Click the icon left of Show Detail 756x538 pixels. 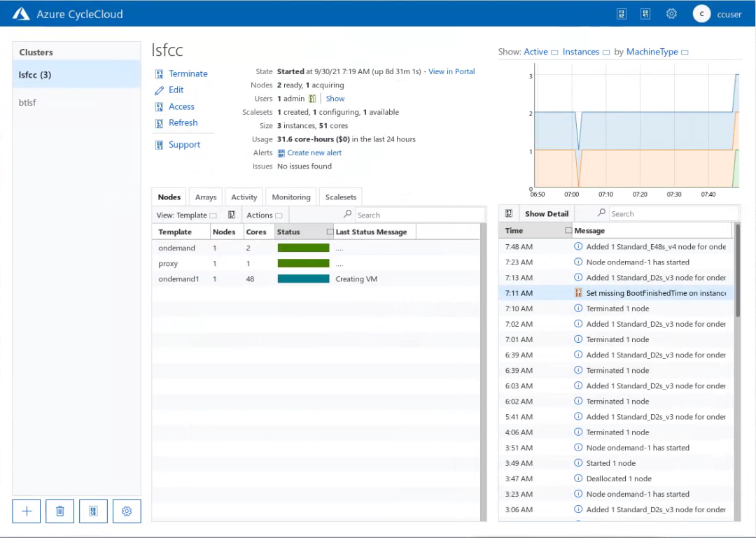tap(509, 213)
